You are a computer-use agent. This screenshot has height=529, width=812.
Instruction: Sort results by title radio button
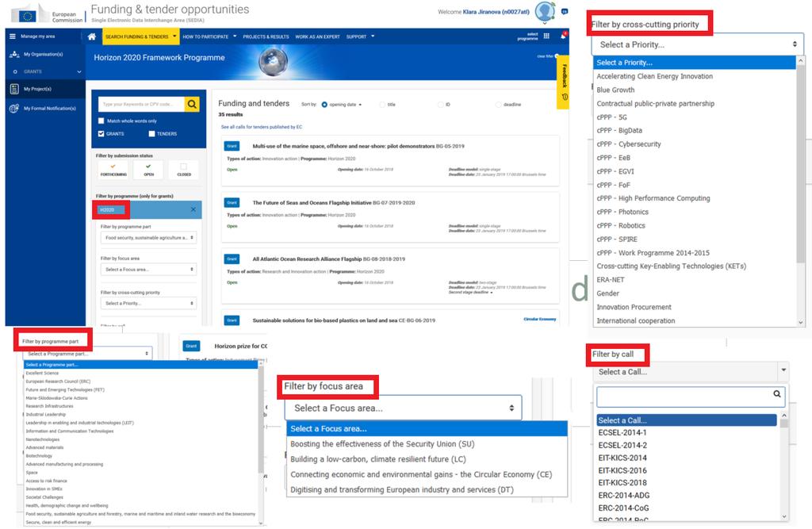[x=382, y=105]
